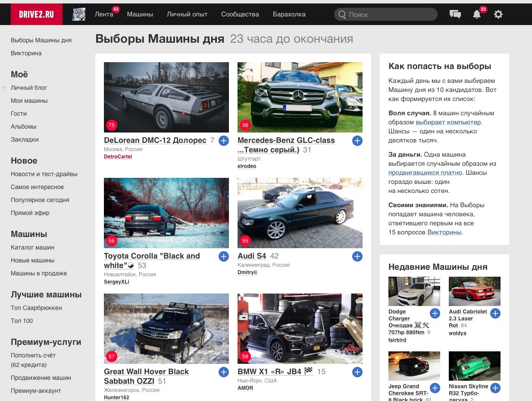Viewport: 532px width, 401px height.
Task: Follow the Викторины link in the info panel
Action: click(x=444, y=232)
